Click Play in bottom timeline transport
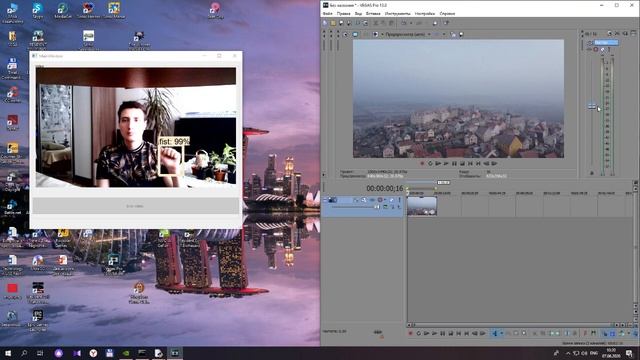640x360 pixels. click(435, 333)
